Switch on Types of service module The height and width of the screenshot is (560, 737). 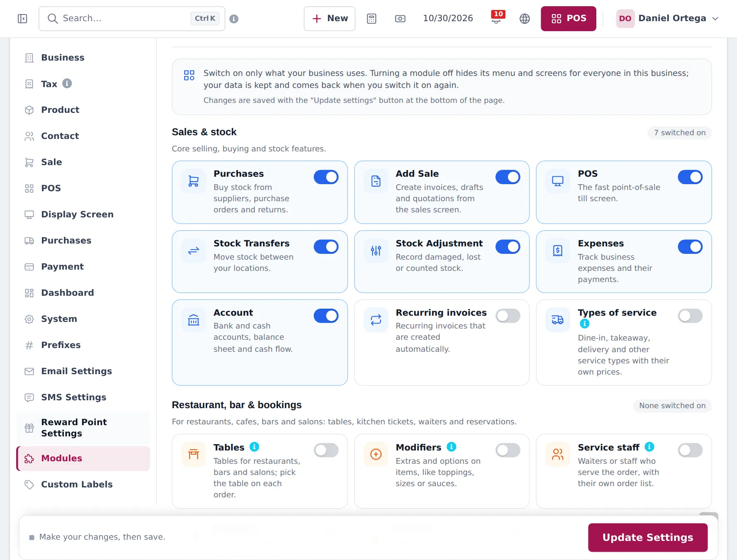pyautogui.click(x=690, y=316)
